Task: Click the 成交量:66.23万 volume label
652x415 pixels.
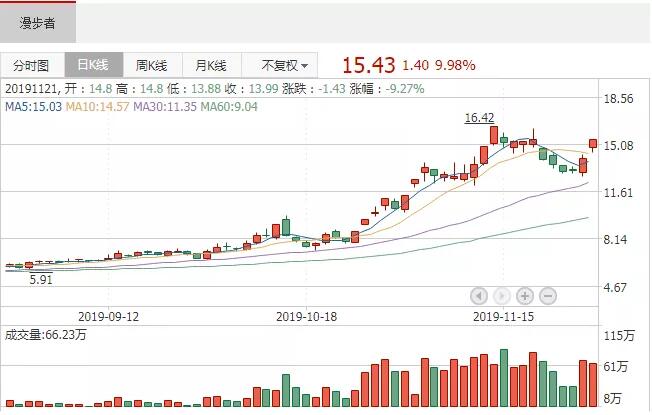Action: (46, 334)
